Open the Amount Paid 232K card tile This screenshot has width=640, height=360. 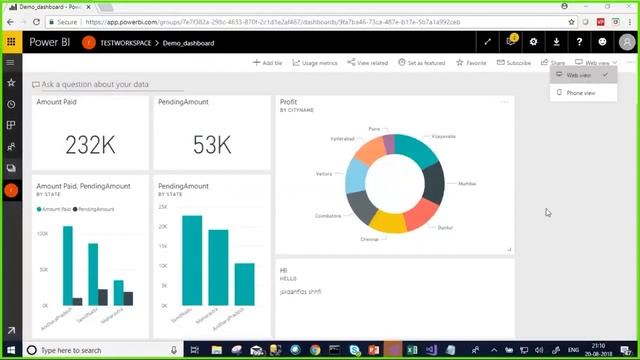[90, 133]
